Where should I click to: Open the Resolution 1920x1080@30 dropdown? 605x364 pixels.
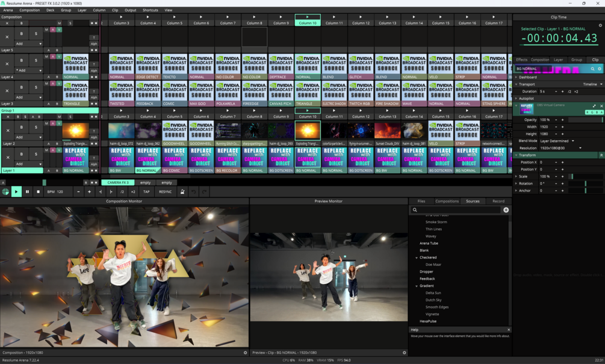pos(560,148)
